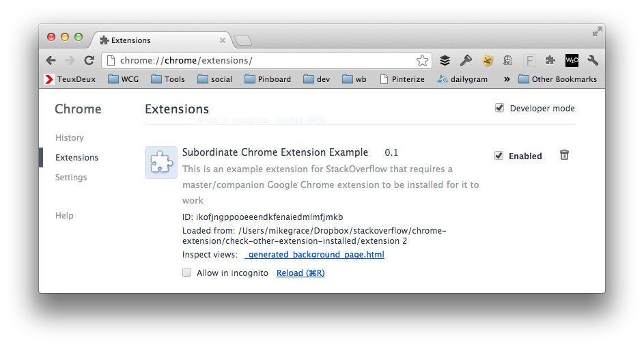Select History in the sidebar
Screen dimensions: 644x347
point(70,138)
